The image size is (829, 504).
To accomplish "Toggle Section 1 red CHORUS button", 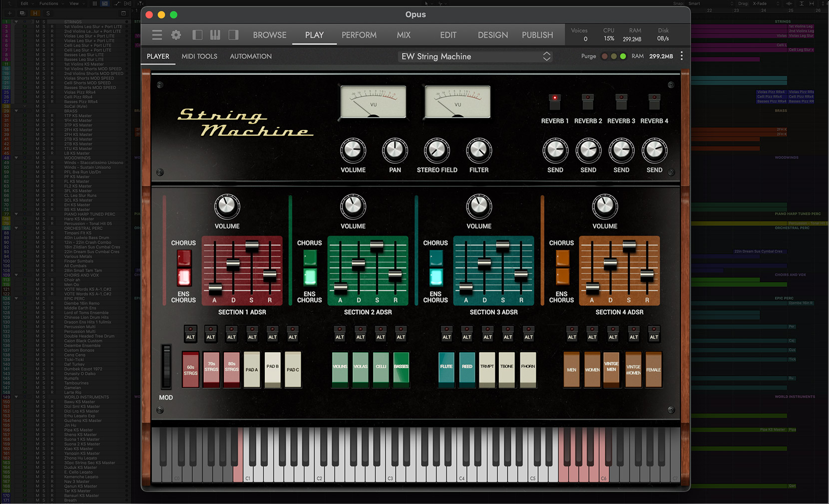I will pyautogui.click(x=184, y=258).
